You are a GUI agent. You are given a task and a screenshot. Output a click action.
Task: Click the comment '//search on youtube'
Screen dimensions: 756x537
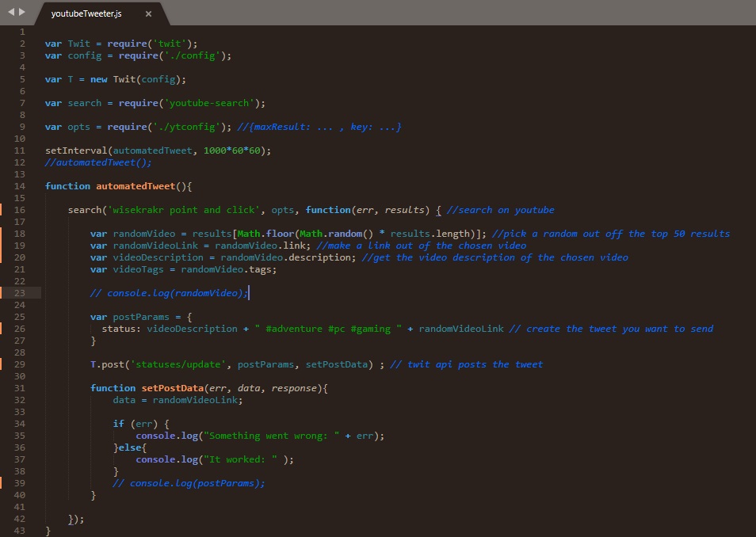coord(501,210)
